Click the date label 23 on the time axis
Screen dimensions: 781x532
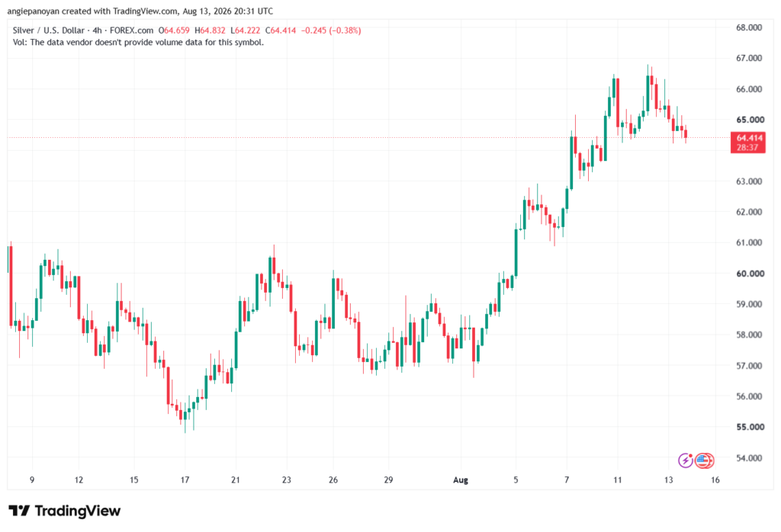tap(287, 479)
